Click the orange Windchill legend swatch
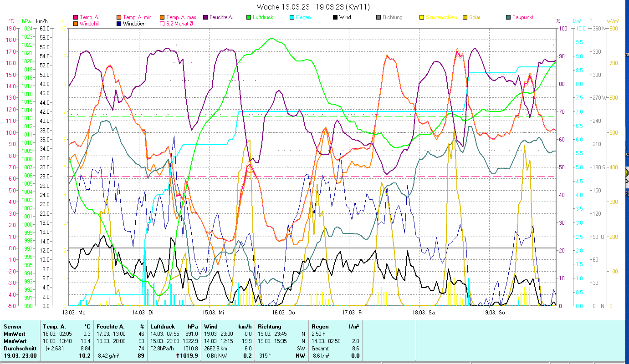The width and height of the screenshot is (629, 364). click(76, 23)
